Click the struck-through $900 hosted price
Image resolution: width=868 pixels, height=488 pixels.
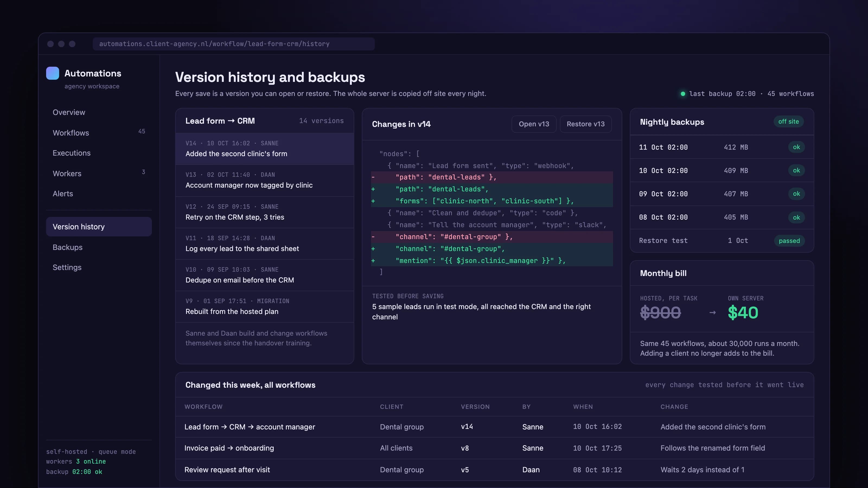click(x=660, y=312)
